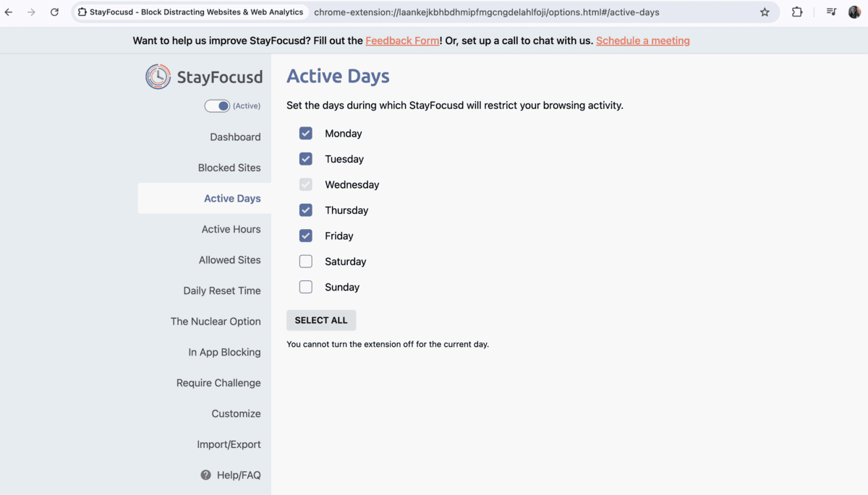Open the Dashboard section
Viewport: 868px width, 495px height.
point(235,137)
